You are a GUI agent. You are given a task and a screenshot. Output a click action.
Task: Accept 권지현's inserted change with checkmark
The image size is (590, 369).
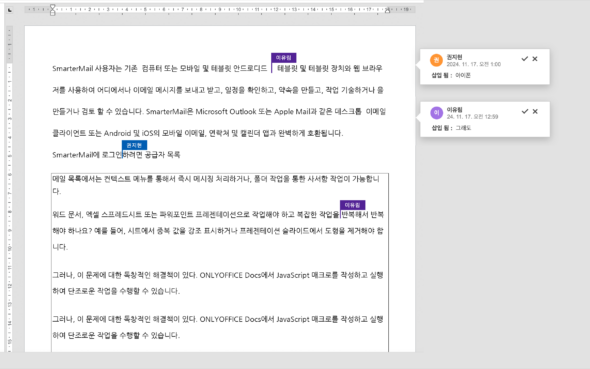[525, 59]
